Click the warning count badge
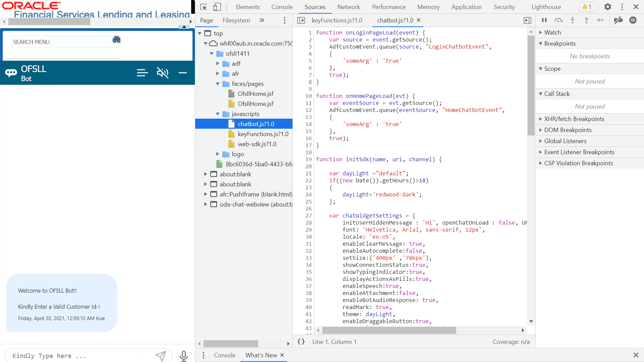644x362 pixels. point(587,7)
